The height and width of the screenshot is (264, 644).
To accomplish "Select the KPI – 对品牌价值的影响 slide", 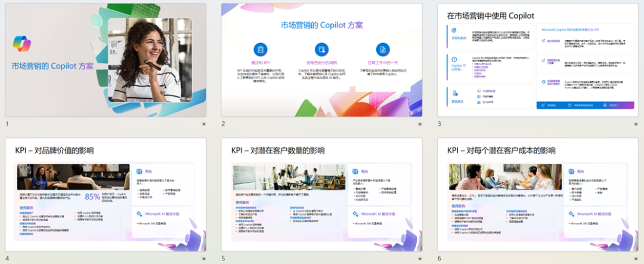I will tap(106, 195).
